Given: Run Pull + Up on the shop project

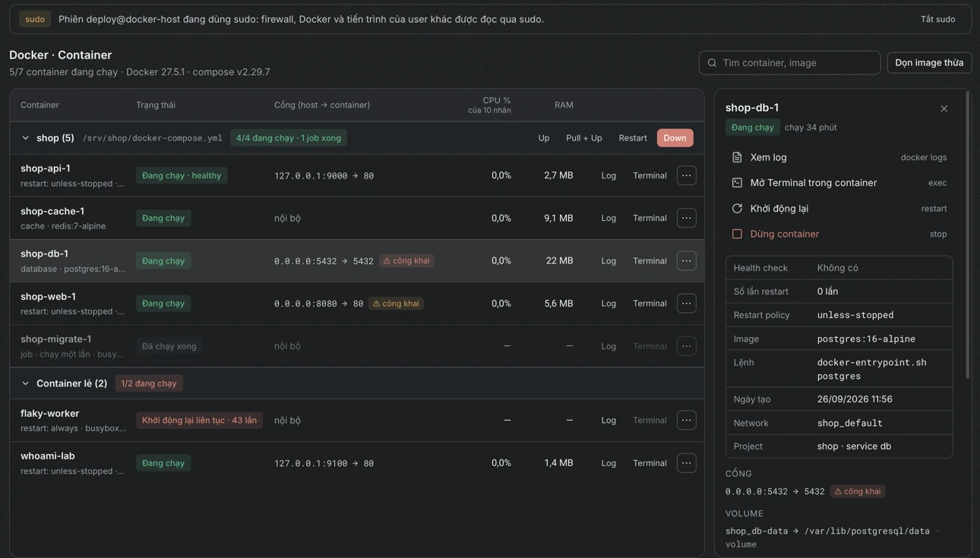Looking at the screenshot, I should (x=583, y=138).
